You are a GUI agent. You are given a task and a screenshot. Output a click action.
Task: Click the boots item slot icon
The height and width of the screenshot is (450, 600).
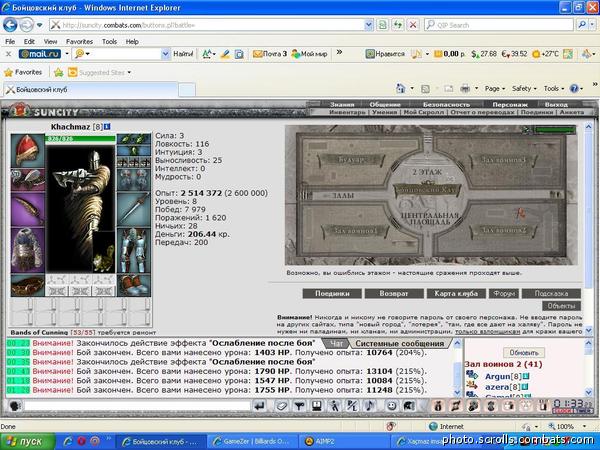(134, 285)
